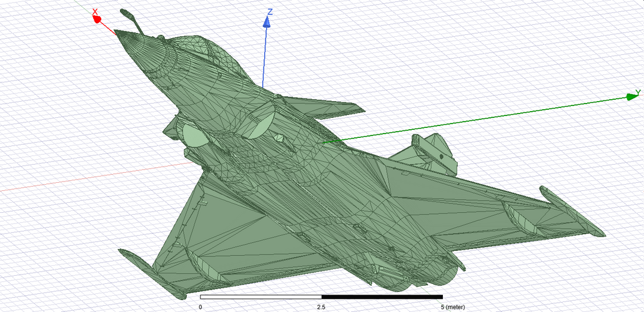Select the pitot probe above the nose

(132, 21)
